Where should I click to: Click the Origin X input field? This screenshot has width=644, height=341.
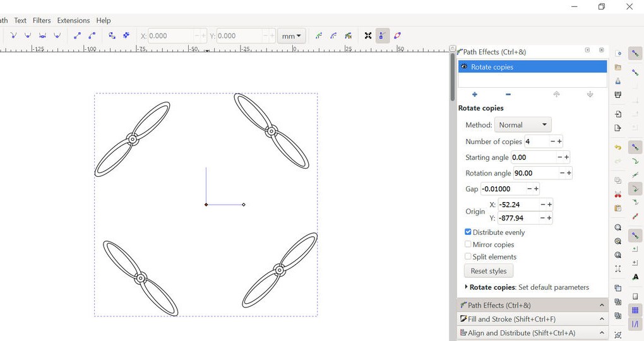click(518, 204)
